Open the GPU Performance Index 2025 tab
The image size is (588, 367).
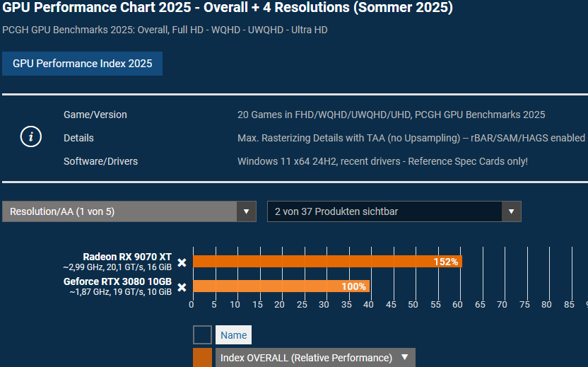tap(82, 64)
